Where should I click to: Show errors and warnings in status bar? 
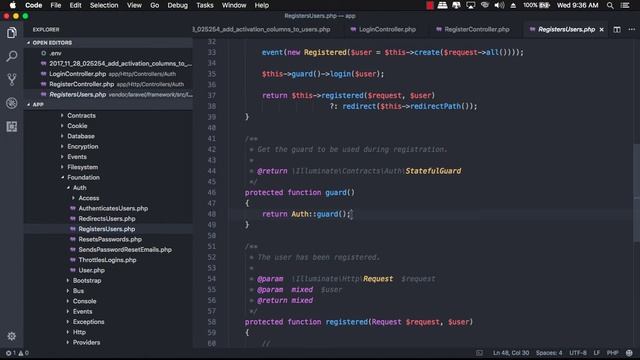pyautogui.click(x=17, y=353)
